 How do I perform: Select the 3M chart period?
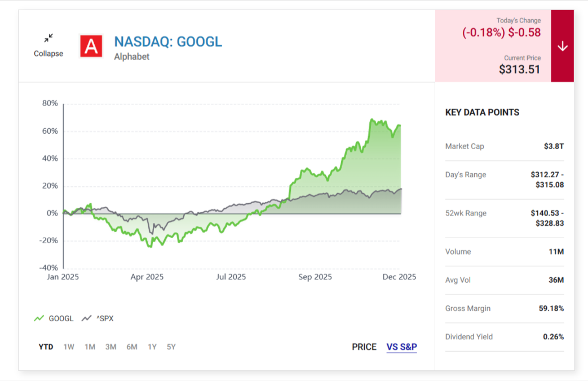tap(110, 347)
